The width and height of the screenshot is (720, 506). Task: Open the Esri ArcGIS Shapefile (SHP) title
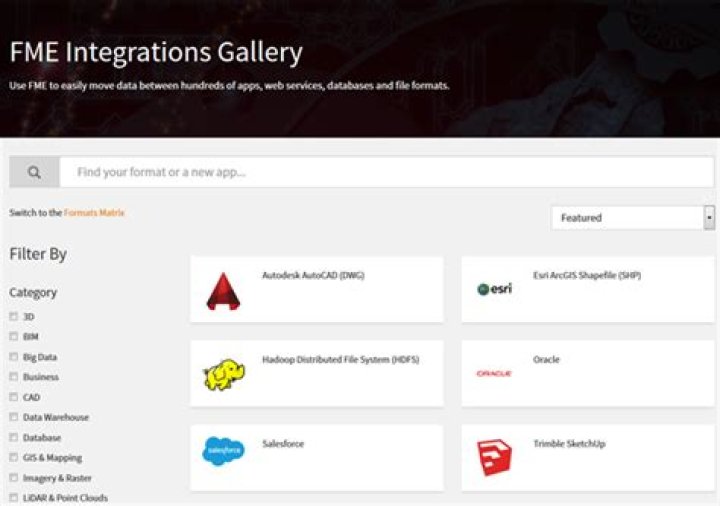587,275
